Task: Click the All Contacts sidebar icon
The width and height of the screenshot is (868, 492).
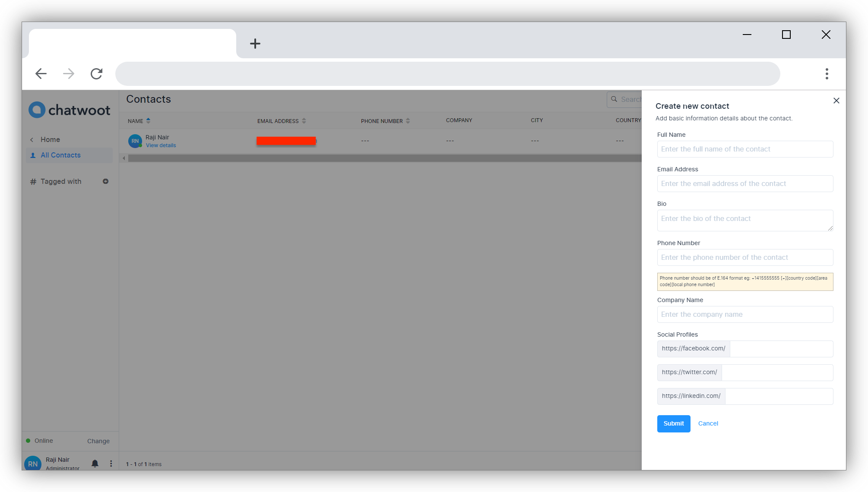Action: (x=33, y=155)
